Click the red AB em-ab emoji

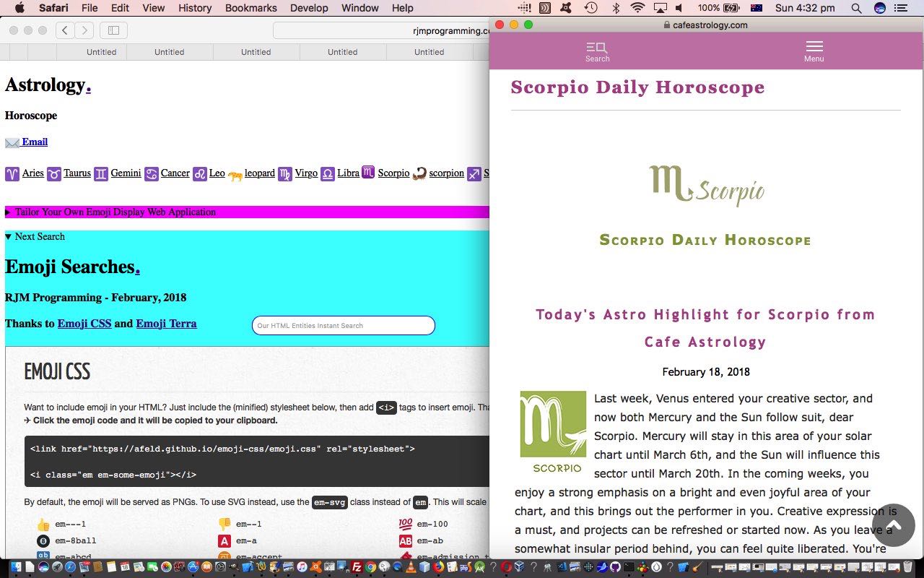tap(405, 541)
